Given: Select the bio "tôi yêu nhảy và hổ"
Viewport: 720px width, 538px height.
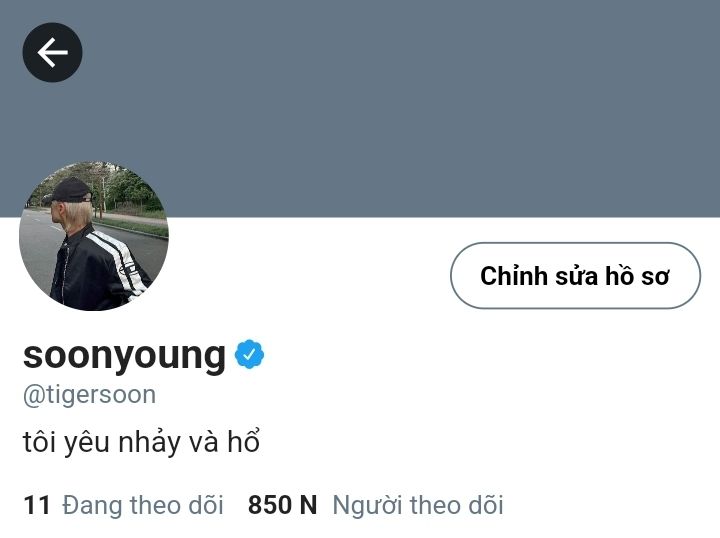Looking at the screenshot, I should click(141, 442).
